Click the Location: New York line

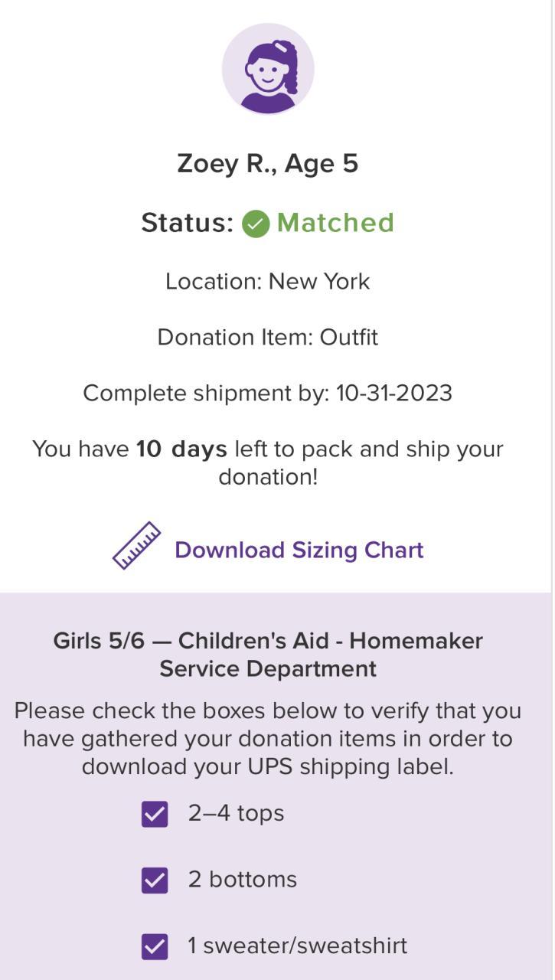(268, 282)
